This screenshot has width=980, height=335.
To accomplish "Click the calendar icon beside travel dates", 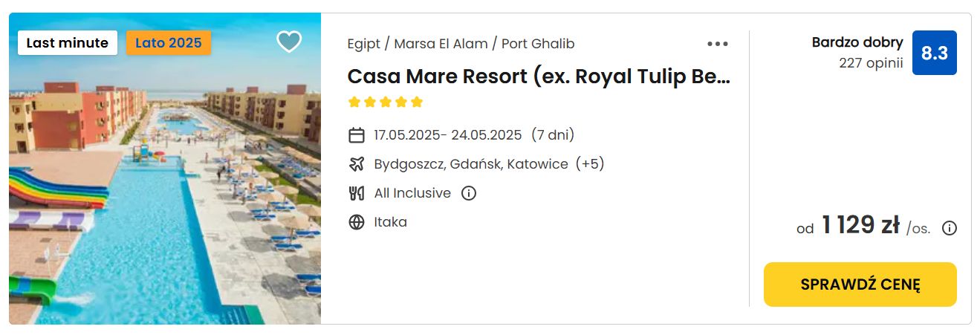I will (357, 135).
